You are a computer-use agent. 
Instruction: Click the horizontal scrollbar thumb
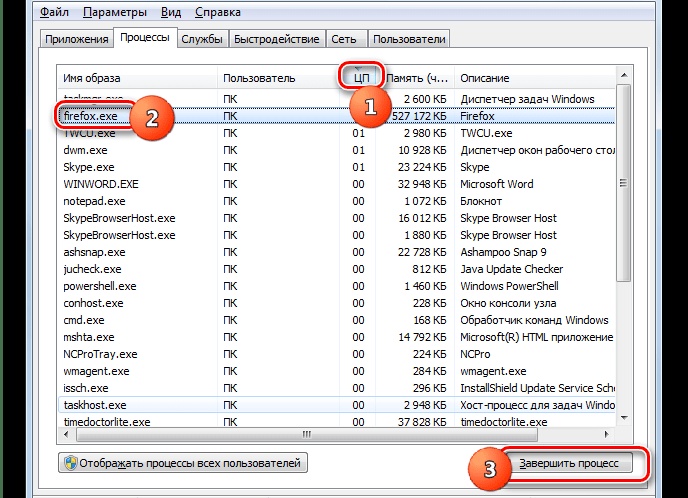point(307,434)
